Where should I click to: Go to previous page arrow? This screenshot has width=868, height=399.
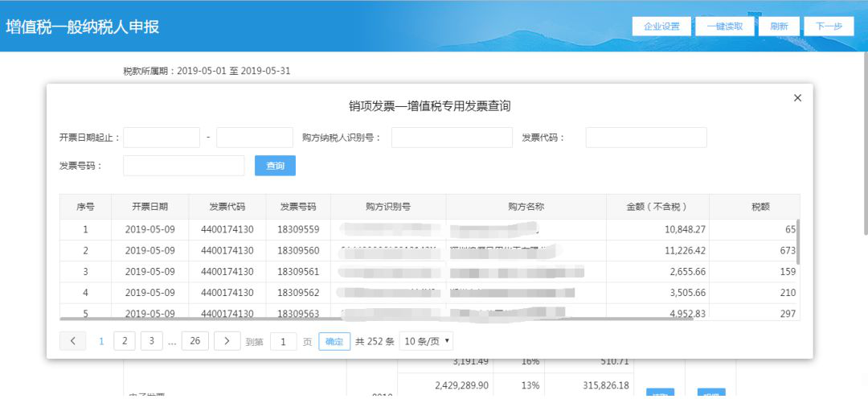tap(72, 341)
